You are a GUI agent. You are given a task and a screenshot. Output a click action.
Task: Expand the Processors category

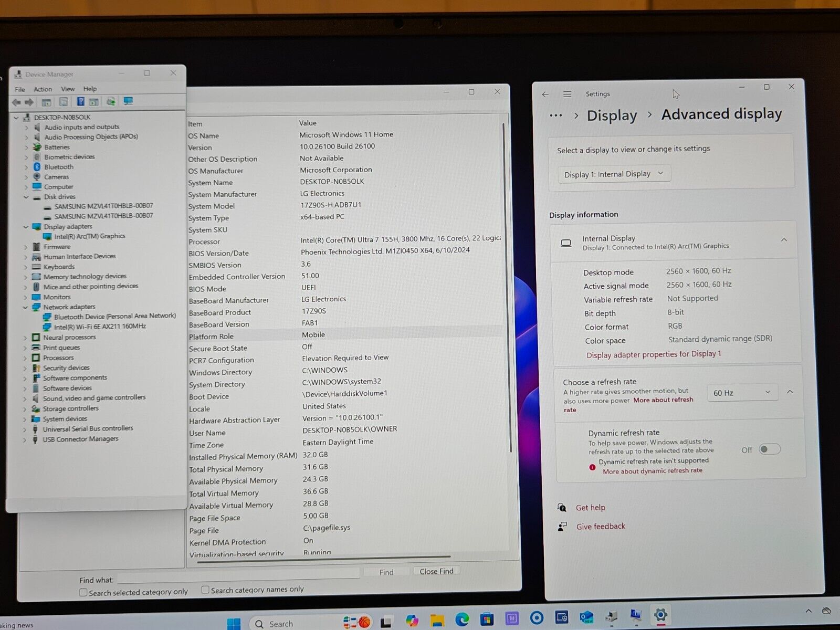pos(25,358)
